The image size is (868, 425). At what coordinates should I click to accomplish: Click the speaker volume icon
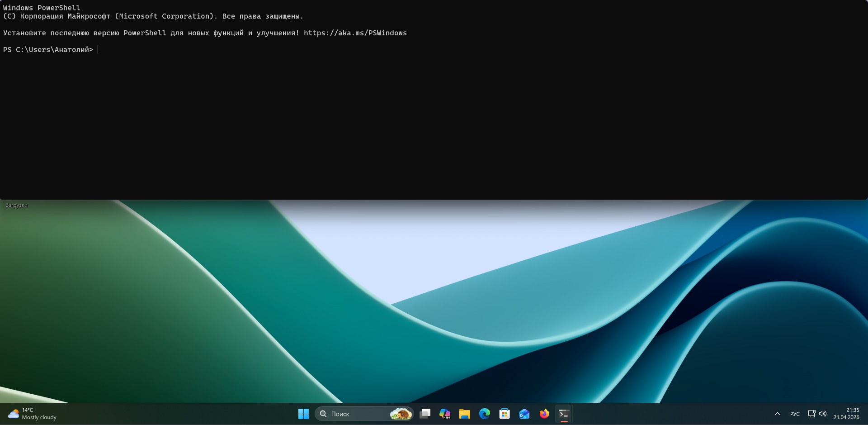pos(823,414)
